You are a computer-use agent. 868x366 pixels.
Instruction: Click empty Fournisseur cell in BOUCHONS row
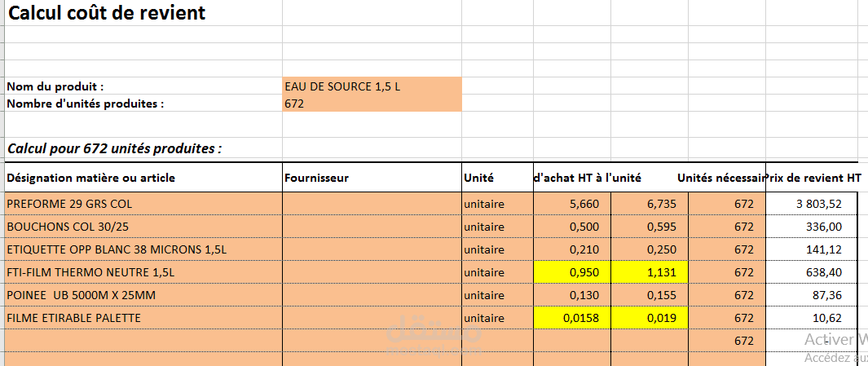point(372,227)
